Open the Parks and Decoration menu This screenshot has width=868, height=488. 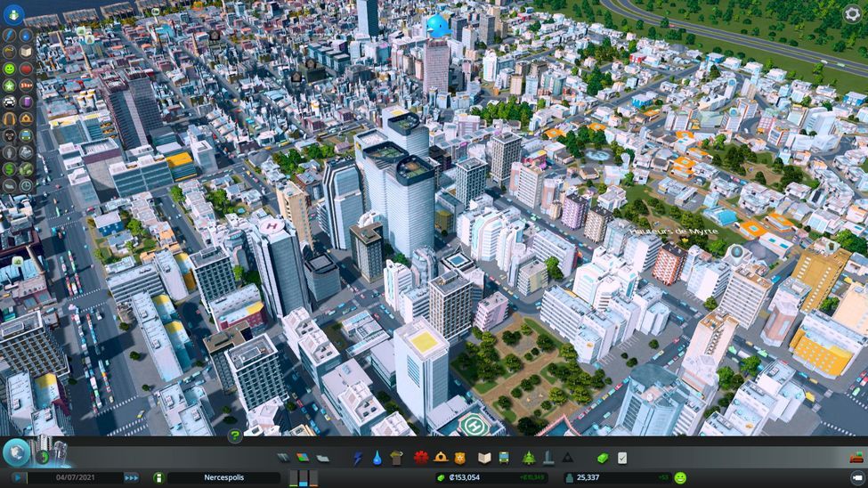[x=529, y=458]
